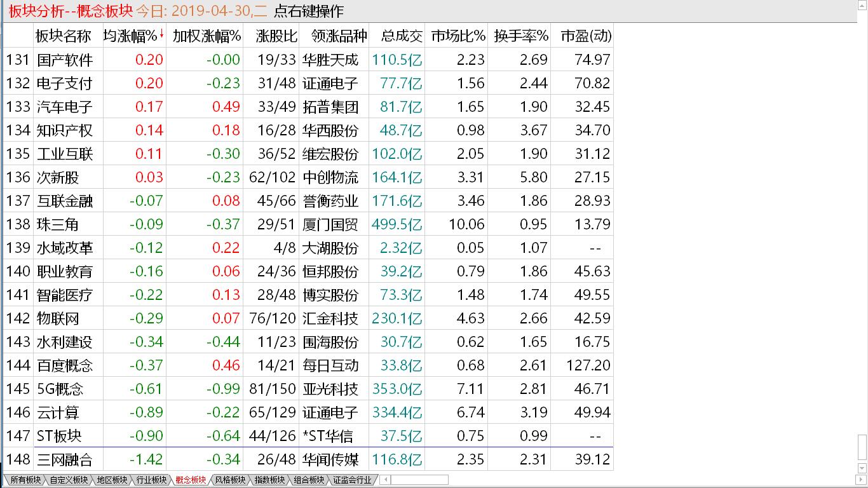
Task: Switch to the 风格板块 tab
Action: [230, 480]
